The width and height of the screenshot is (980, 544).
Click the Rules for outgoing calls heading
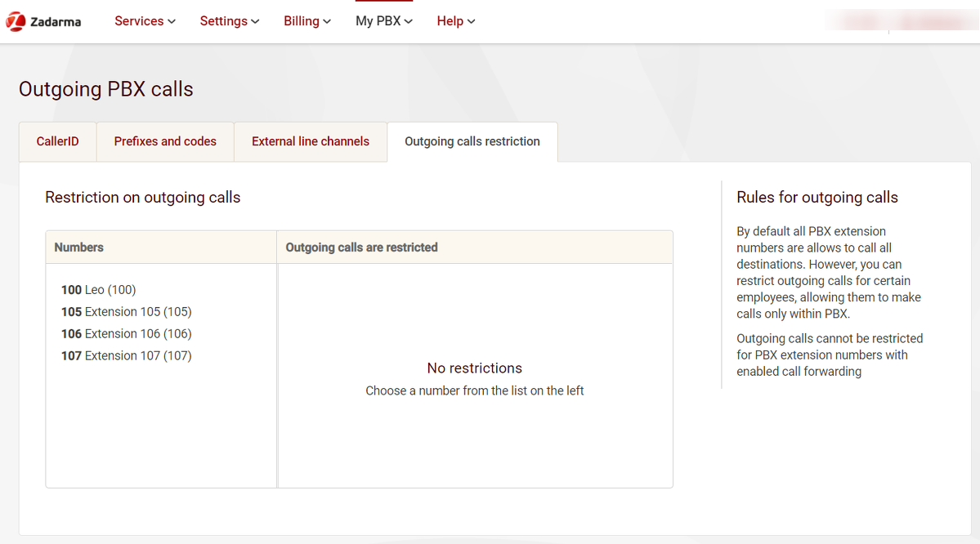[817, 198]
